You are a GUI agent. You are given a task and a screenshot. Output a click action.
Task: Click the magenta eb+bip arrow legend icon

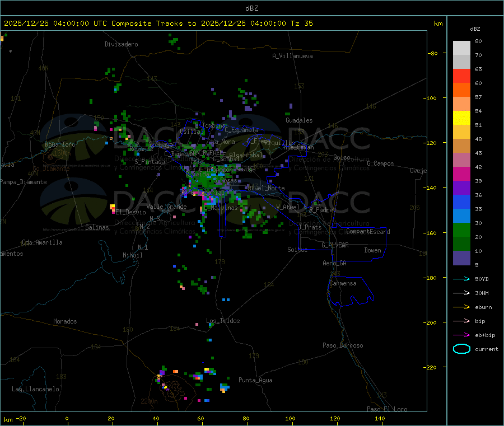pyautogui.click(x=461, y=335)
